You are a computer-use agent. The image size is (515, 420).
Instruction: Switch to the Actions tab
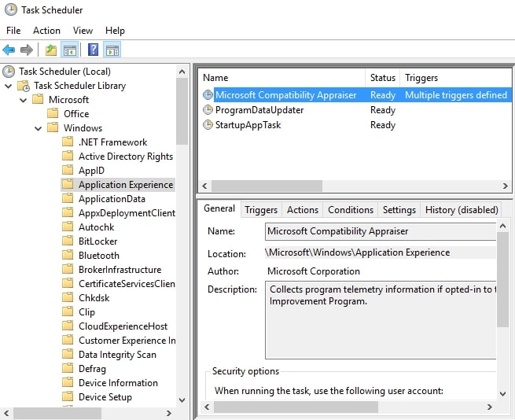point(303,210)
